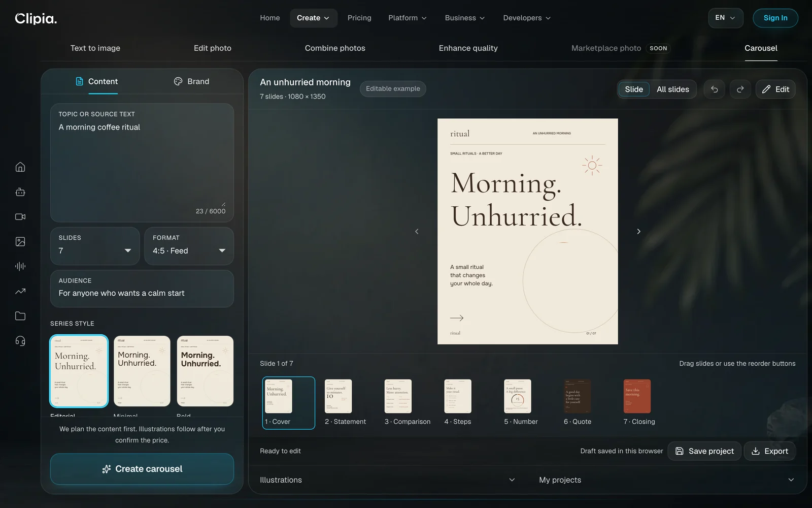Click the Clipia logo

[36, 18]
